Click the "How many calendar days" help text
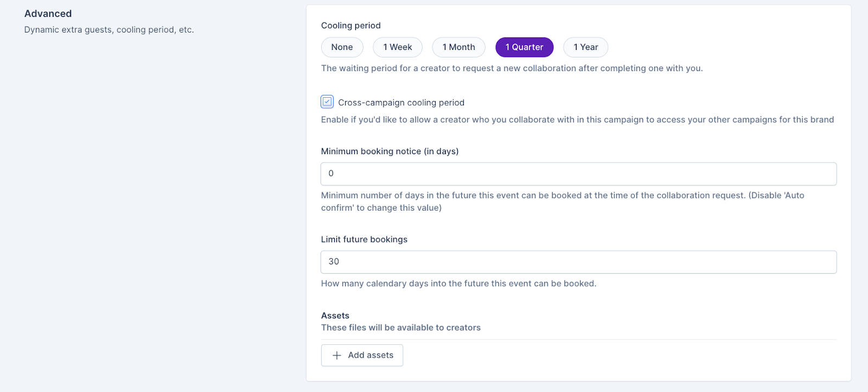The height and width of the screenshot is (392, 868). (458, 283)
